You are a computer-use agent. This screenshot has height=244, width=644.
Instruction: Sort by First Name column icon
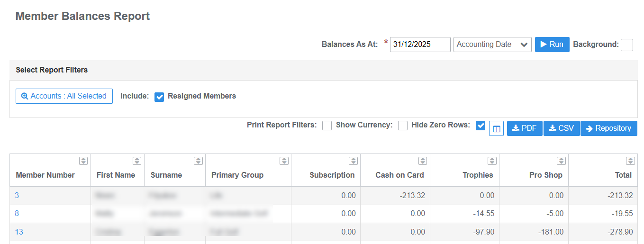click(x=137, y=161)
